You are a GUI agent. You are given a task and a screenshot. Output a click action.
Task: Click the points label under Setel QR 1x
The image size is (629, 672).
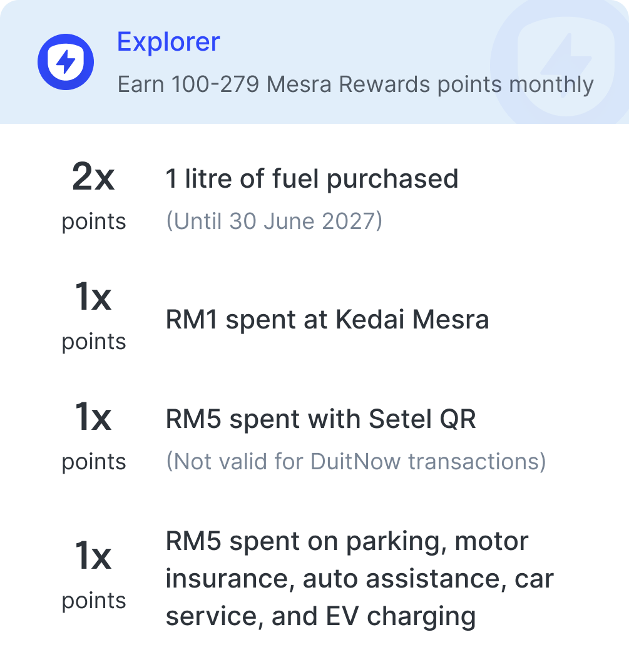point(94,462)
